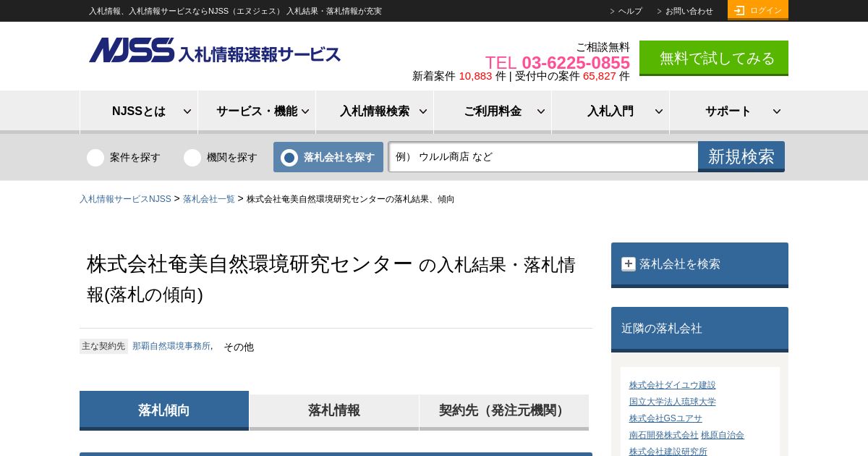Click the login arrow icon
Viewport: 868px width, 456px height.
point(739,10)
